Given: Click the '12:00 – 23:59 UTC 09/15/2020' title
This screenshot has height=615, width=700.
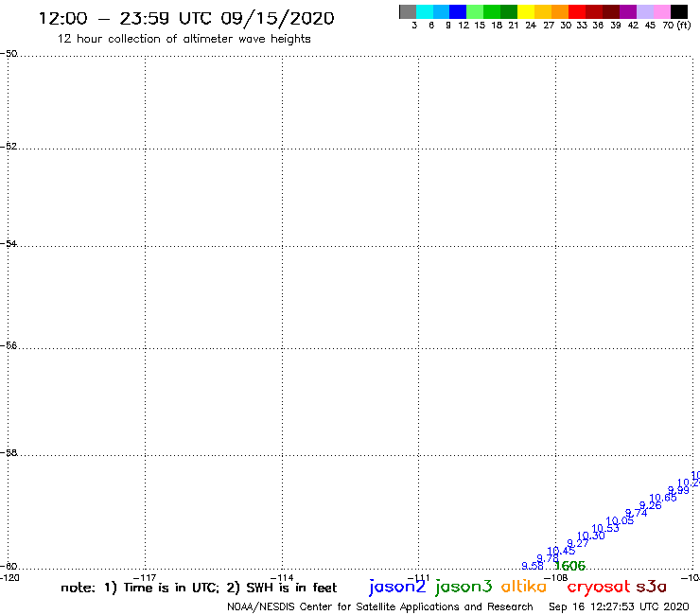Looking at the screenshot, I should (x=186, y=19).
